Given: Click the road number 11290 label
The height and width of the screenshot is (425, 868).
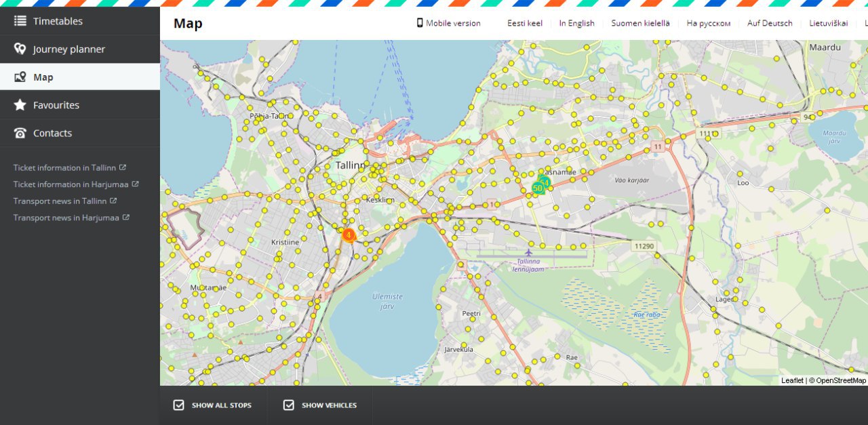Looking at the screenshot, I should point(644,246).
